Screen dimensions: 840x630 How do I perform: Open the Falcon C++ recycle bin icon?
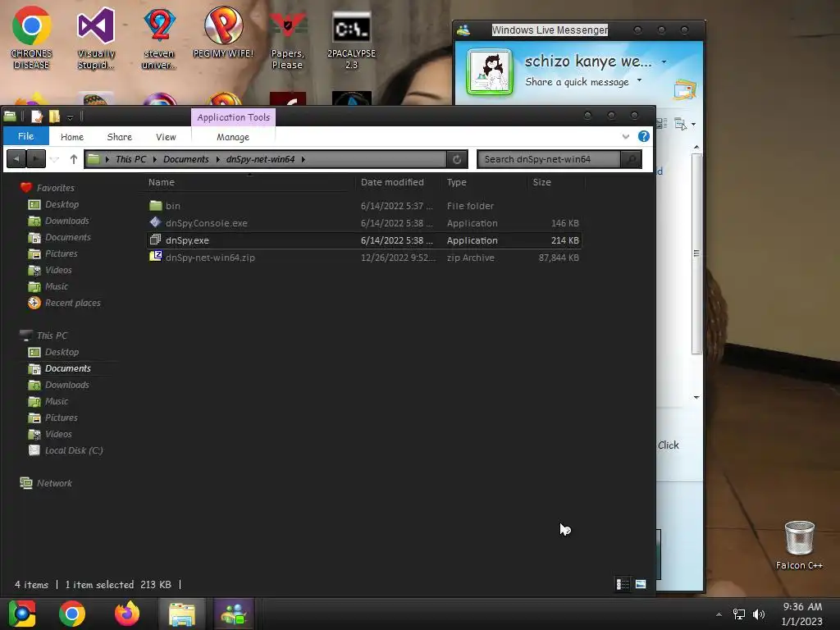pyautogui.click(x=799, y=545)
